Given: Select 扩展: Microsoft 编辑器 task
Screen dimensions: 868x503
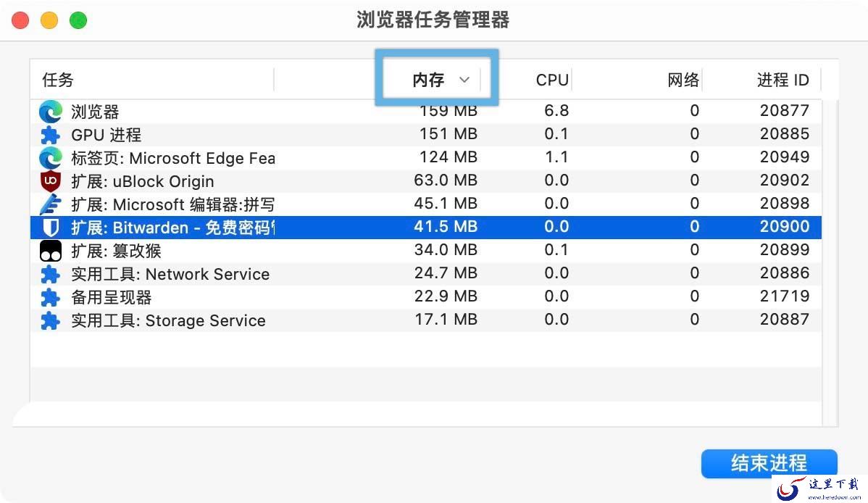Looking at the screenshot, I should coord(172,205).
